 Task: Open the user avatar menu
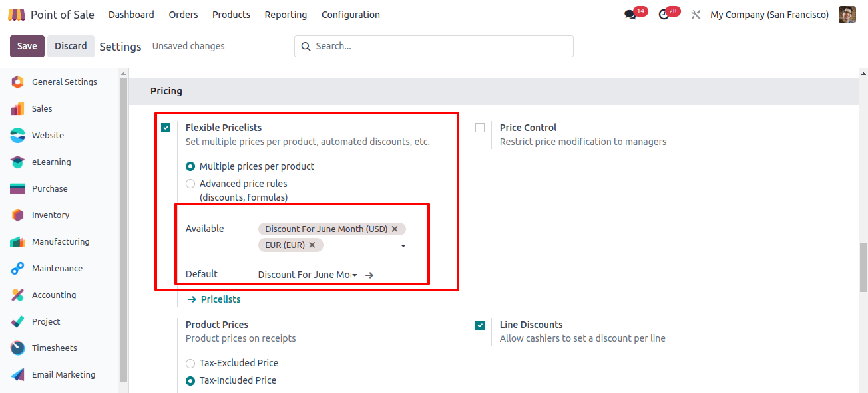(847, 15)
